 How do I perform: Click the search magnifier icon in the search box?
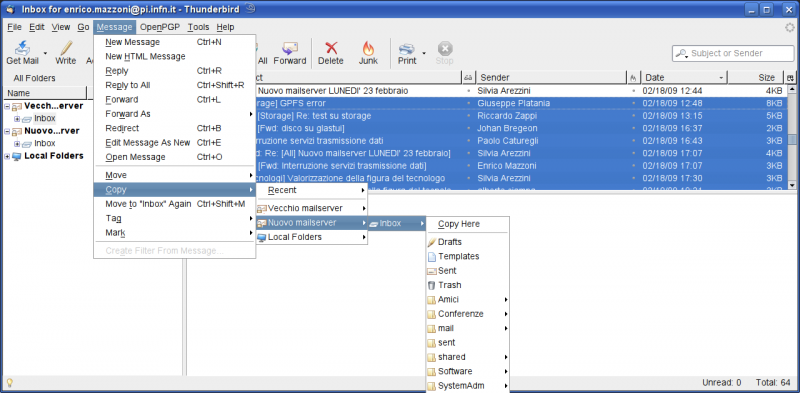(x=681, y=53)
